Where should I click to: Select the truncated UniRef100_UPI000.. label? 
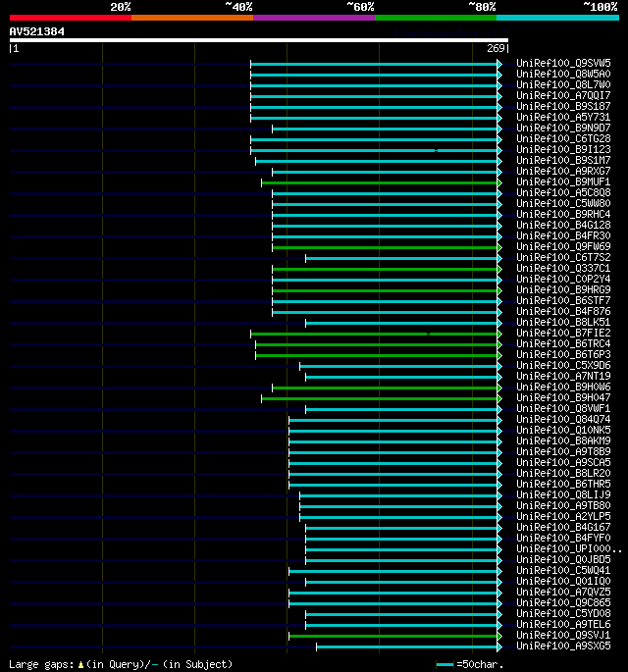569,548
